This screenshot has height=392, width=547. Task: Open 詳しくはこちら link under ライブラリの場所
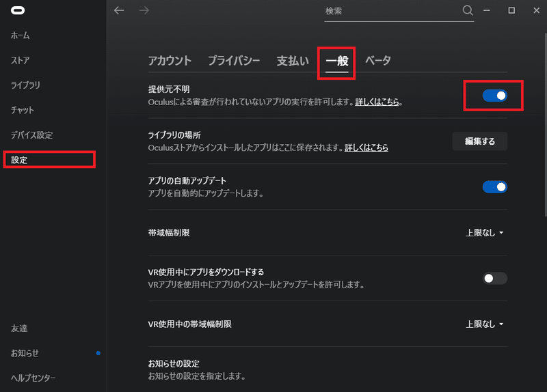click(x=366, y=148)
